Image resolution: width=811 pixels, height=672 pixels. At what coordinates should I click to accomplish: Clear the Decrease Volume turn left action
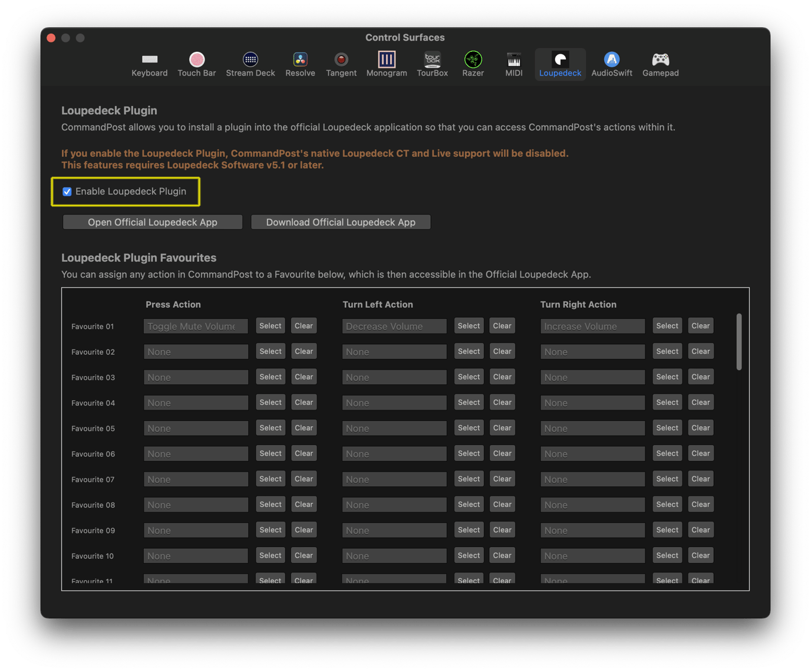[502, 325]
